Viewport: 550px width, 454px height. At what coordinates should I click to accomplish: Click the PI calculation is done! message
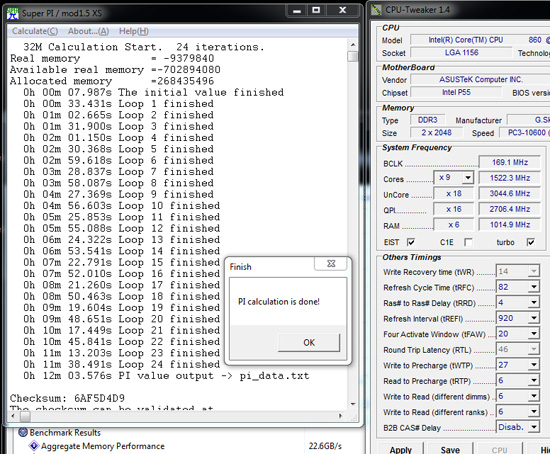coord(279,302)
